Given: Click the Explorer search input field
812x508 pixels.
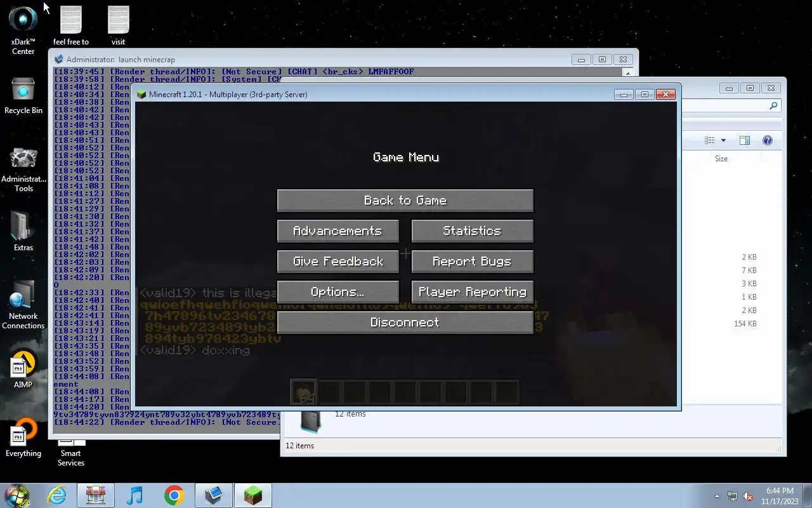Looking at the screenshot, I should point(730,106).
